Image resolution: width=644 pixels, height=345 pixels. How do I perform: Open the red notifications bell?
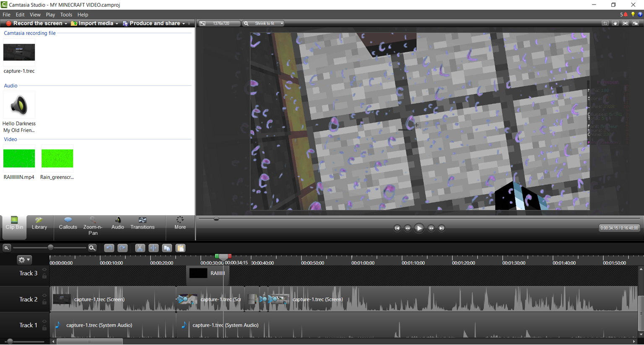(x=626, y=15)
